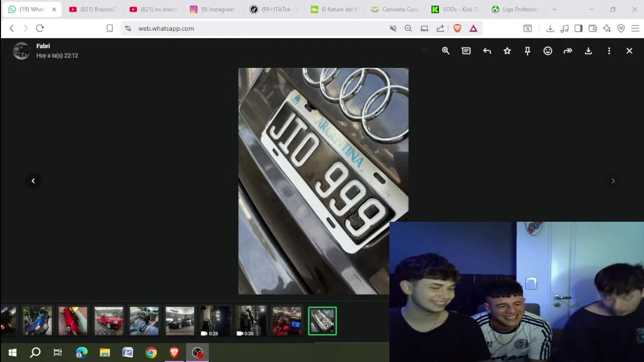View site information next to the address
The image size is (644, 362).
click(128, 29)
